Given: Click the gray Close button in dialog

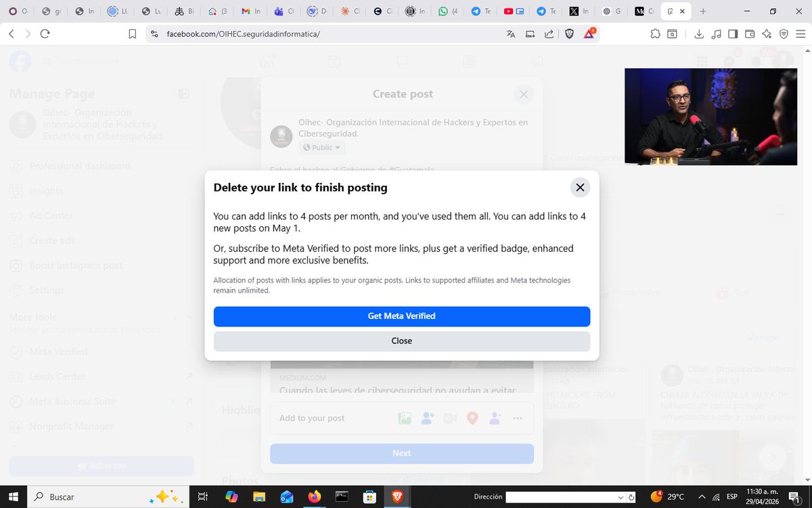Looking at the screenshot, I should tap(402, 341).
